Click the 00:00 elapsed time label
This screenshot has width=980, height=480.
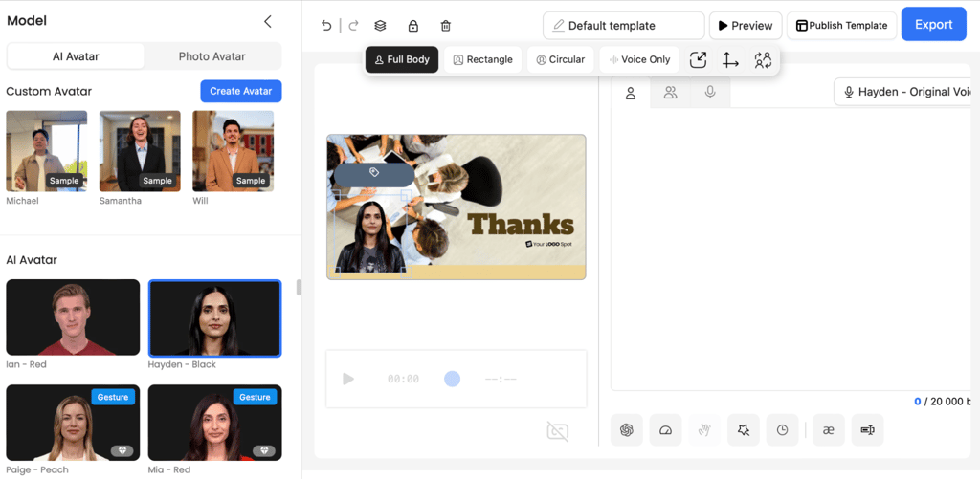(x=403, y=379)
